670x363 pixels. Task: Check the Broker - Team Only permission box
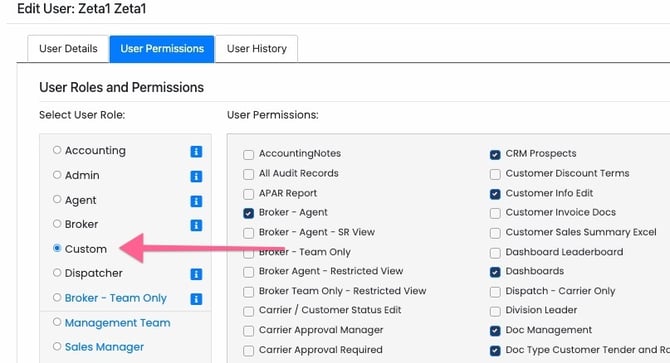248,253
